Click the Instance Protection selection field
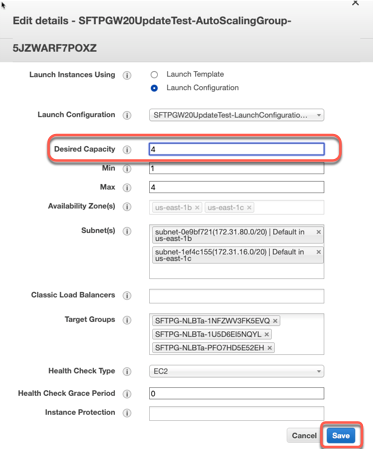Image resolution: width=373 pixels, height=449 pixels. click(x=237, y=413)
